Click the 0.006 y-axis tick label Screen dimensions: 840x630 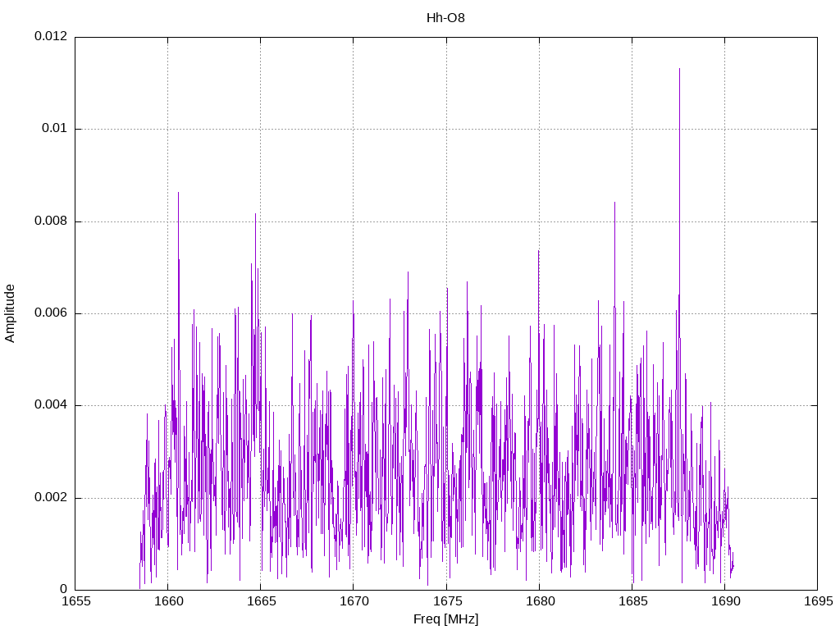pyautogui.click(x=51, y=313)
